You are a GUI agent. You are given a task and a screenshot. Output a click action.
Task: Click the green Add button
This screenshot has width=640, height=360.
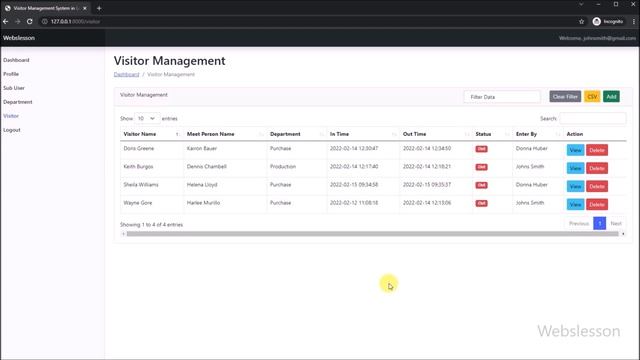click(x=611, y=97)
